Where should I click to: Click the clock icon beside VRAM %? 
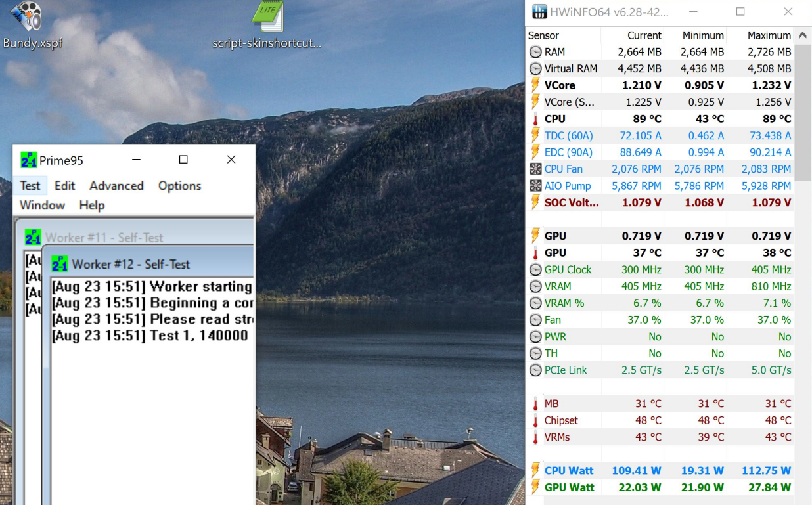[536, 303]
